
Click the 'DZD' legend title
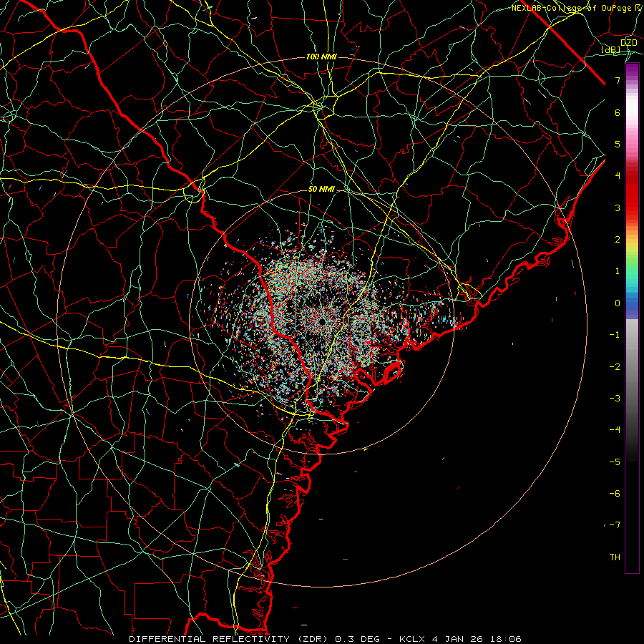629,43
